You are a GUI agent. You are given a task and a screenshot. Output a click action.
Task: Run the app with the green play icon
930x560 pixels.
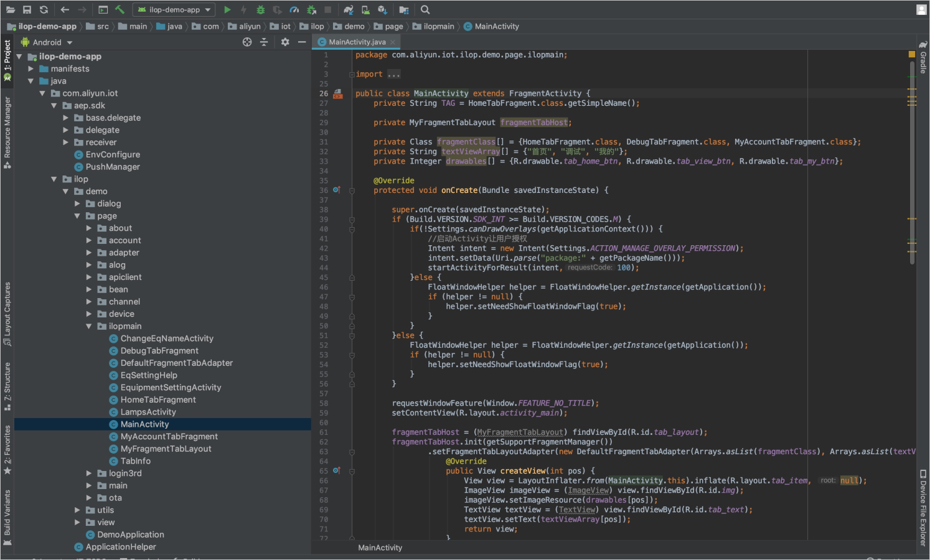coord(227,9)
